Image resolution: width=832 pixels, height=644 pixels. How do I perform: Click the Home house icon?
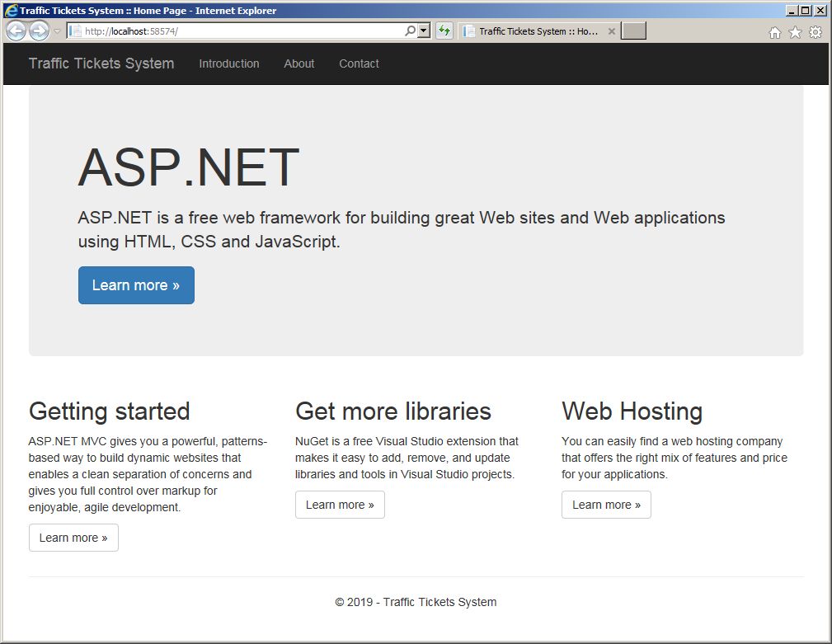pyautogui.click(x=775, y=32)
